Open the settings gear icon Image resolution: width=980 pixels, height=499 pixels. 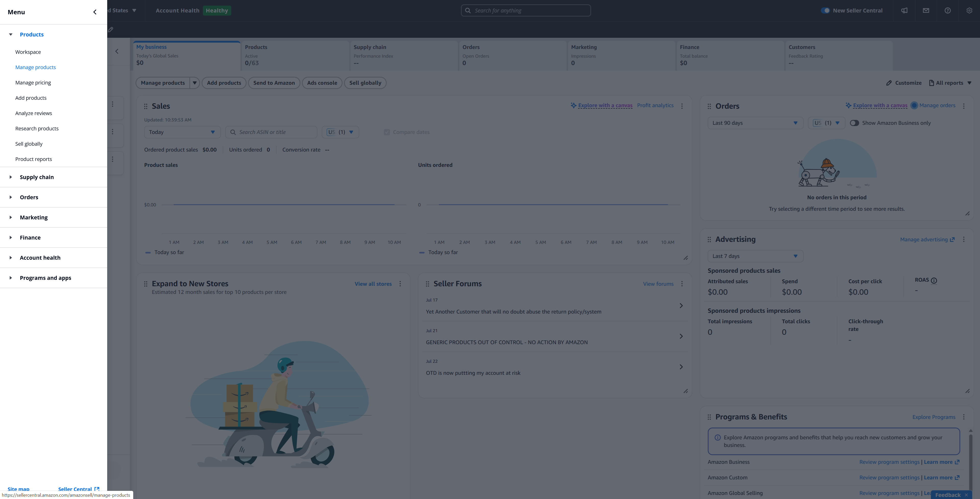(969, 11)
